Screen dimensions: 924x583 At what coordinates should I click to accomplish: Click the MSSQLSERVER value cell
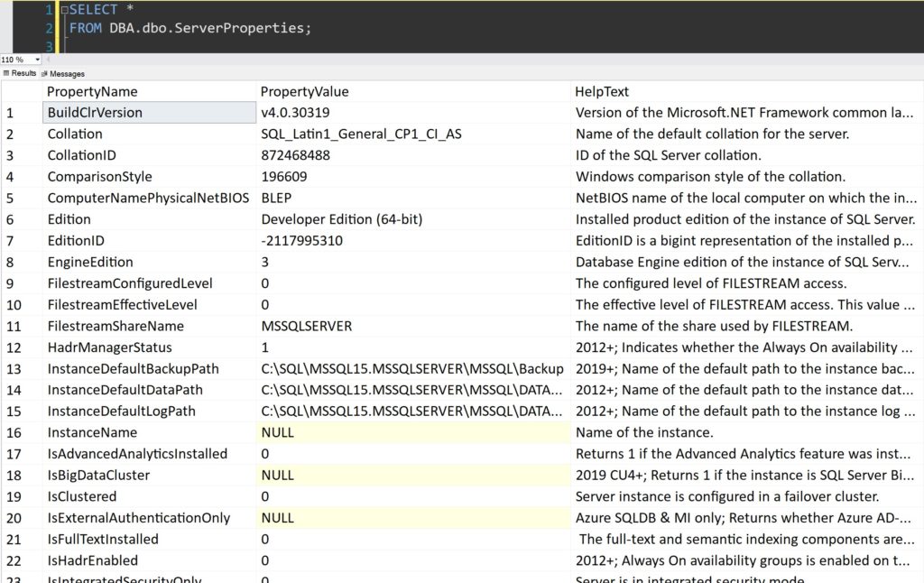click(413, 326)
